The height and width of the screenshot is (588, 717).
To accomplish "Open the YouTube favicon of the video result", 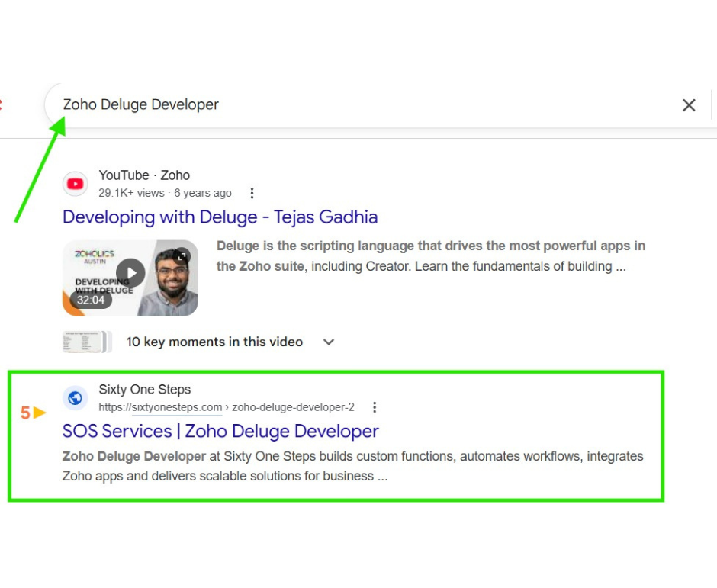I will click(x=75, y=184).
